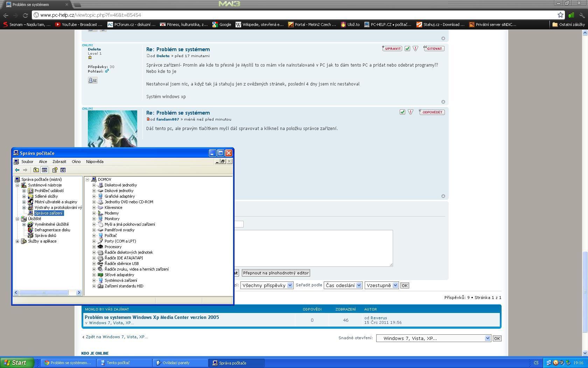Click the Procesory device icon
Viewport: 588px width, 368px height.
[x=100, y=247]
